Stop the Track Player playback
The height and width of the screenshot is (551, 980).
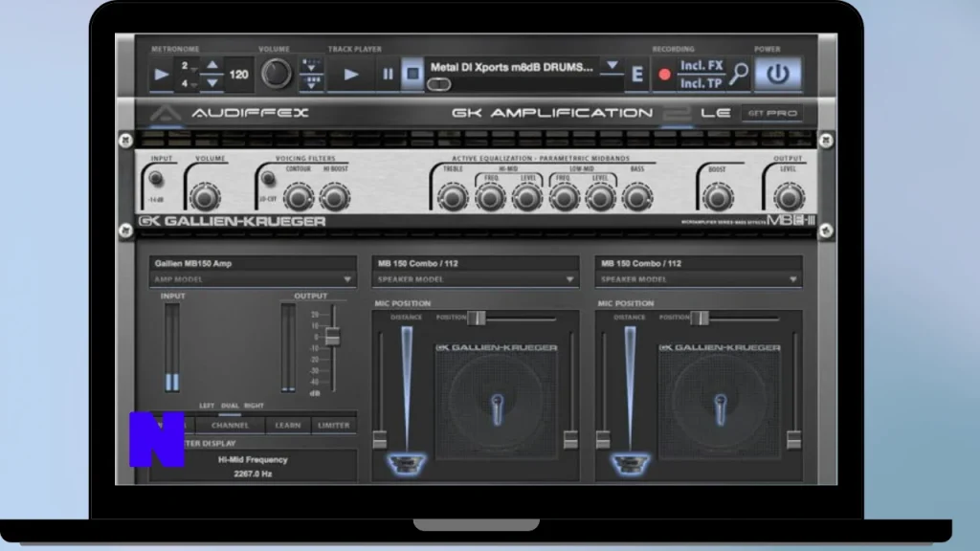coord(412,74)
